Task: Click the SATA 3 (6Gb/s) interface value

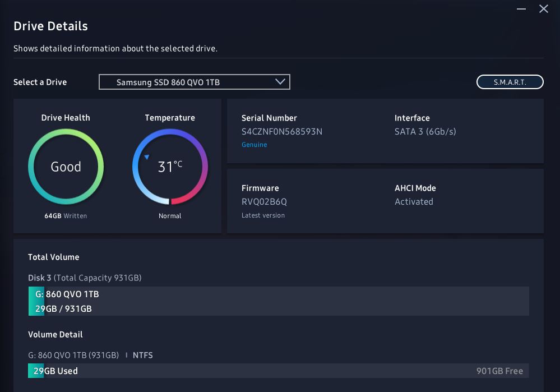Action: (x=425, y=132)
